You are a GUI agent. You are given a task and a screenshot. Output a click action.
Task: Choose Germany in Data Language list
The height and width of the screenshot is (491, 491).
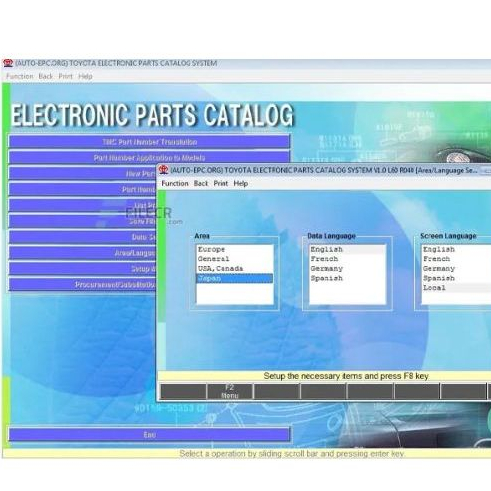(x=347, y=269)
